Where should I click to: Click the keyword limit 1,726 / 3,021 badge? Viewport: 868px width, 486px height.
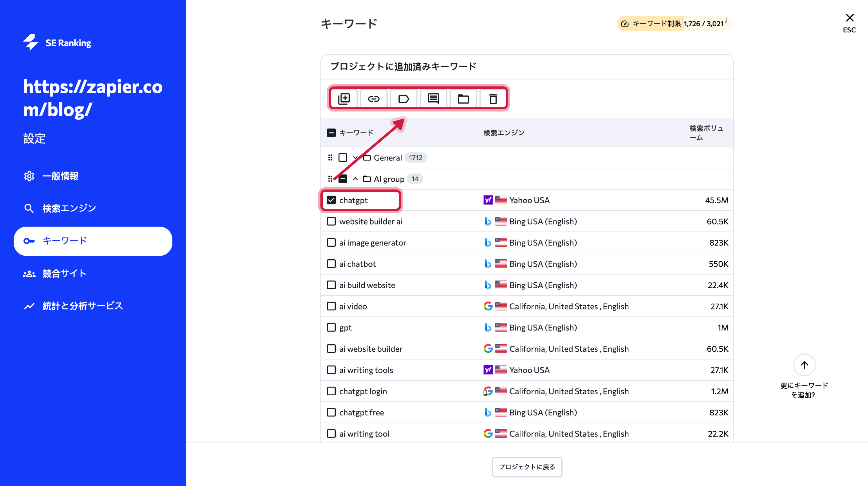coord(675,24)
